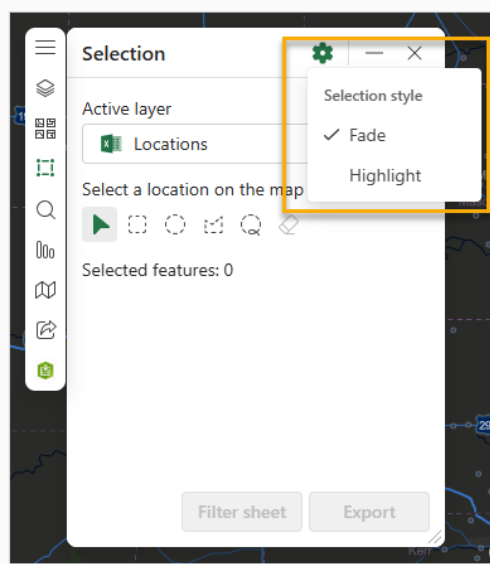The height and width of the screenshot is (564, 490).
Task: Click the Selection tool sidebar icon
Action: tap(45, 168)
